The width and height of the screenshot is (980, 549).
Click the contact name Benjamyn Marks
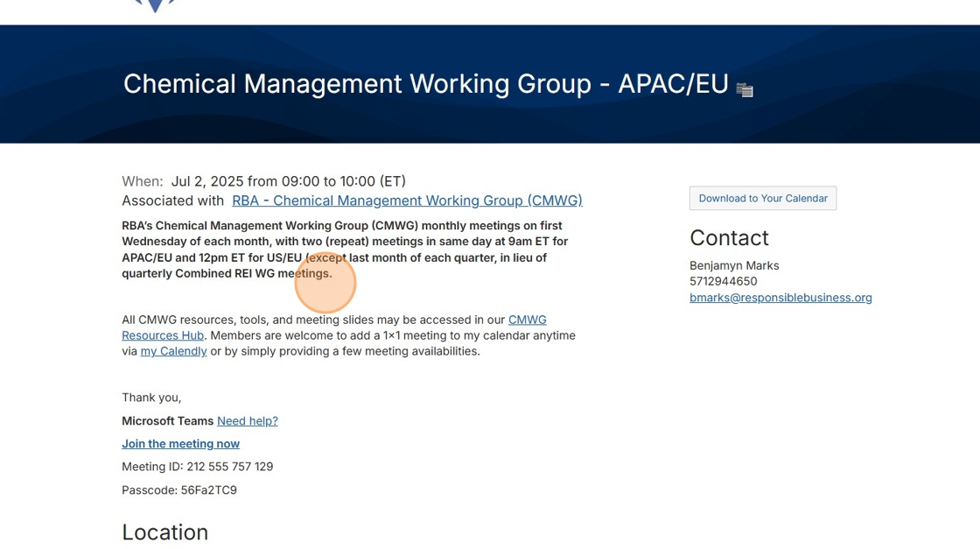pos(734,266)
